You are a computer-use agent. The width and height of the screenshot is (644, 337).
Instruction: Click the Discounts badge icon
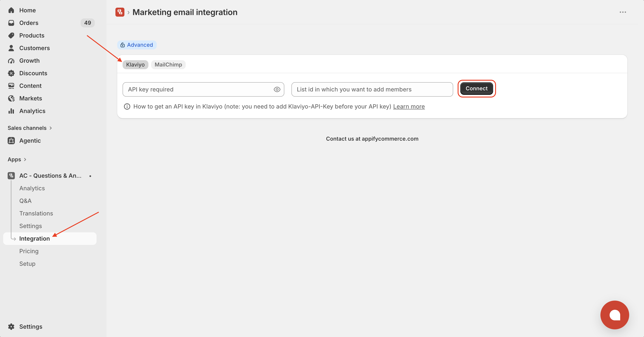[11, 73]
